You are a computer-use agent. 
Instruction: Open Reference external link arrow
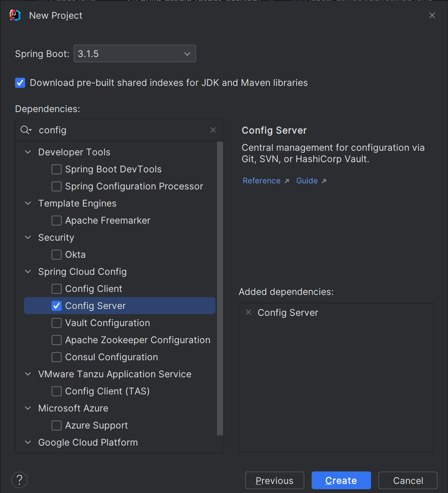click(x=287, y=181)
